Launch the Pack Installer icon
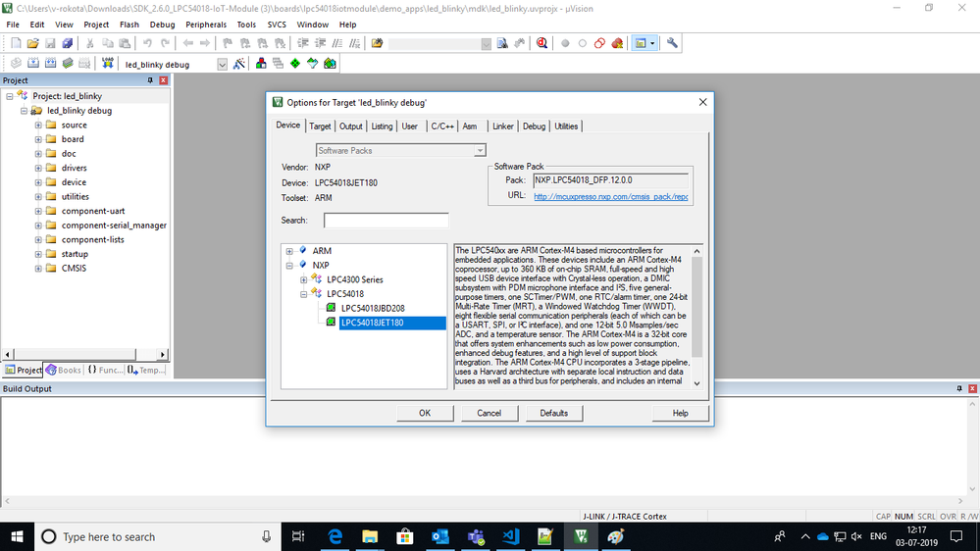The height and width of the screenshot is (551, 980). 330,64
